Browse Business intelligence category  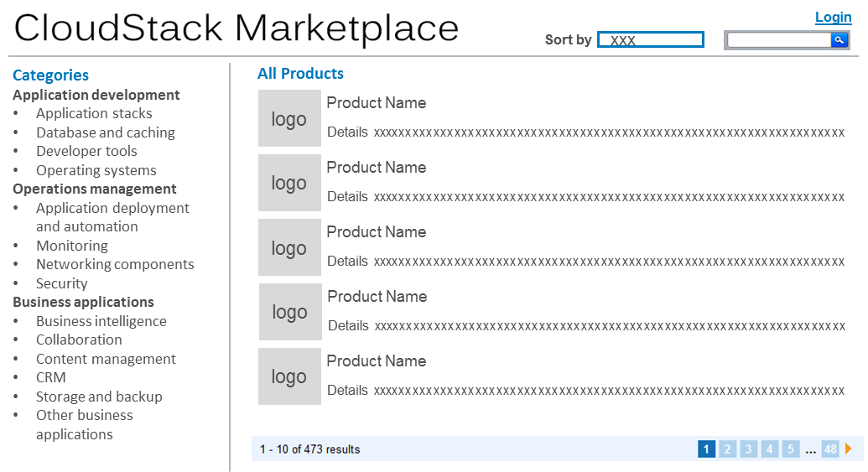tap(101, 321)
